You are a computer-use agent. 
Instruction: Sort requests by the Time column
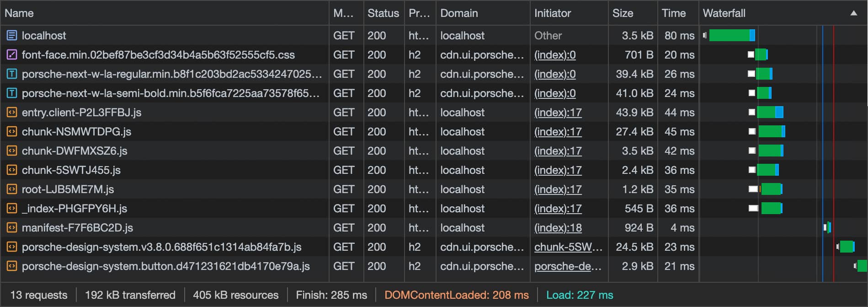tap(673, 13)
